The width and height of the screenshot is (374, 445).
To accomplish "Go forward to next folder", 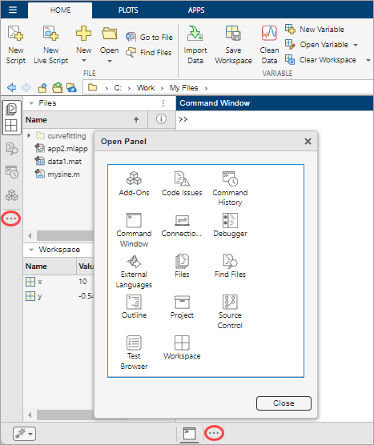I will (26, 88).
